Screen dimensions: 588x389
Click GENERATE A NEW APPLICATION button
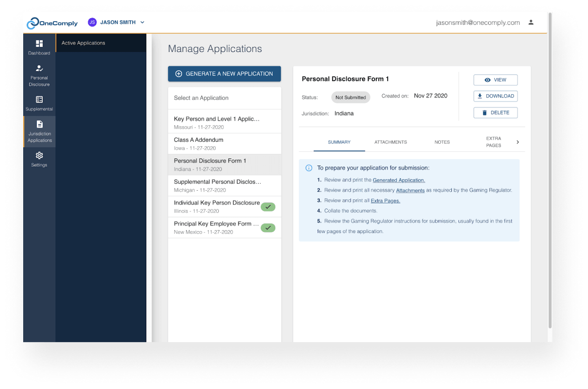(x=224, y=74)
